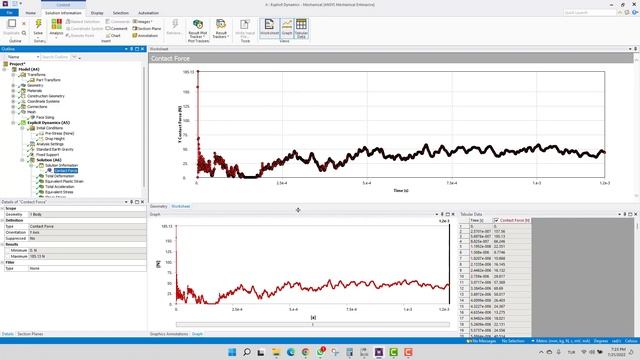Open the Images dropdown in ribbon

pyautogui.click(x=143, y=21)
